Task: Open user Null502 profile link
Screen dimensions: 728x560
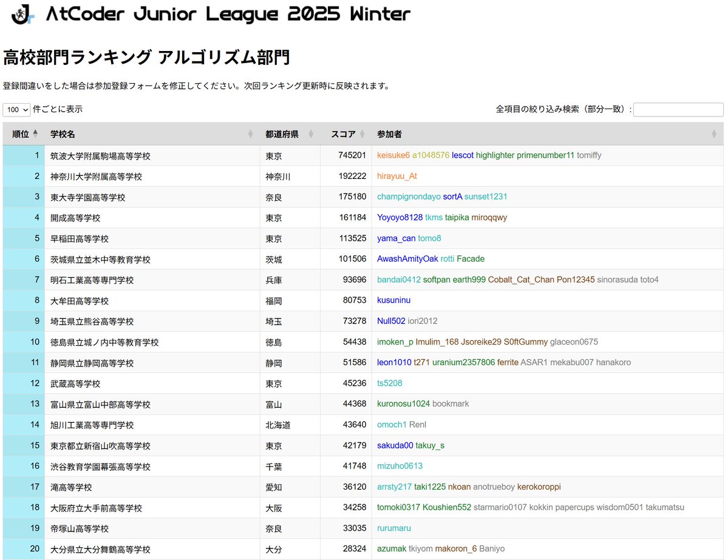Action: click(391, 321)
